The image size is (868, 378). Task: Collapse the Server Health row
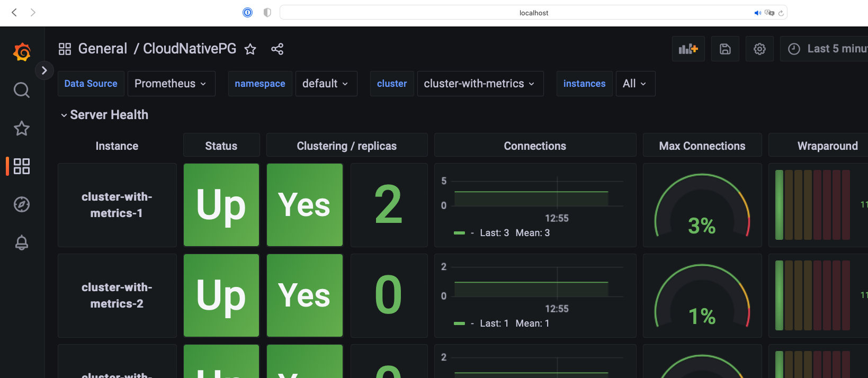click(x=104, y=115)
